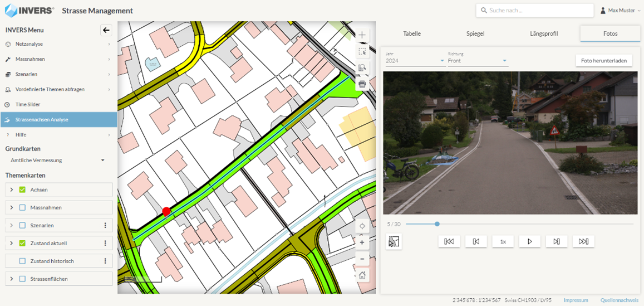Image resolution: width=644 pixels, height=306 pixels.
Task: Open the Richtung Front dropdown
Action: coord(478,61)
